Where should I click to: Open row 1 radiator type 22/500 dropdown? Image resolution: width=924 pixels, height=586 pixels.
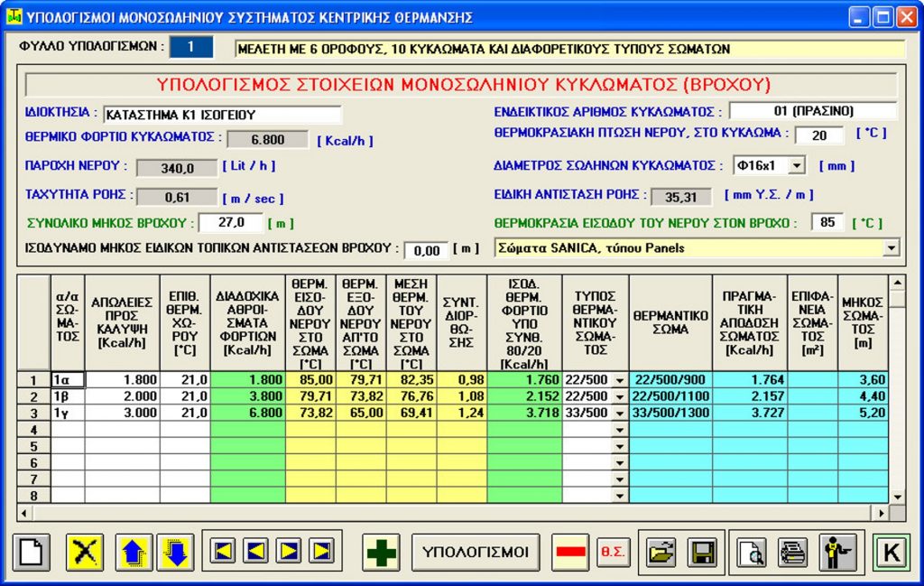pyautogui.click(x=619, y=381)
